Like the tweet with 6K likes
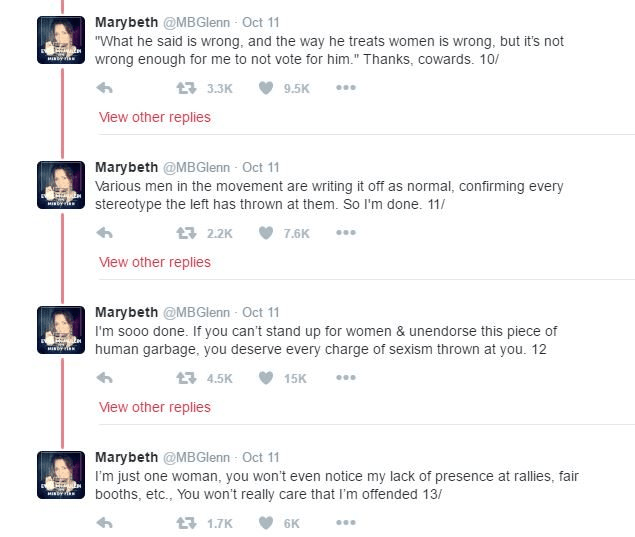The image size is (635, 537). [x=266, y=523]
